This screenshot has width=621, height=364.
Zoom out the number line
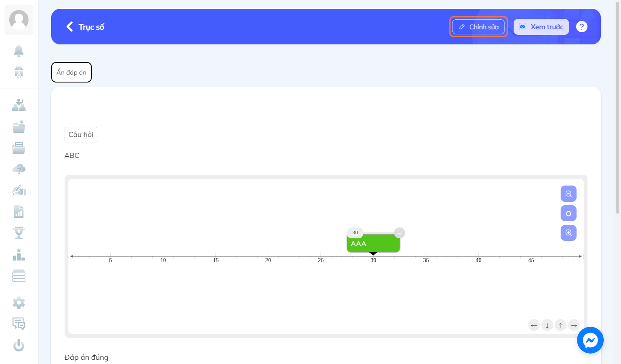(x=569, y=194)
